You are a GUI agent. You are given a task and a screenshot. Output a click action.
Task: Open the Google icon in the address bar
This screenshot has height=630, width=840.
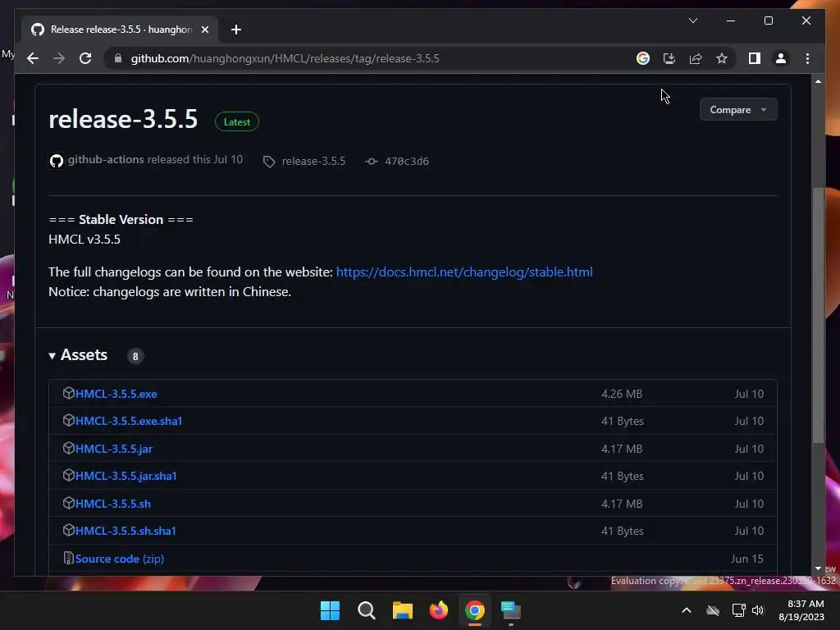[643, 58]
